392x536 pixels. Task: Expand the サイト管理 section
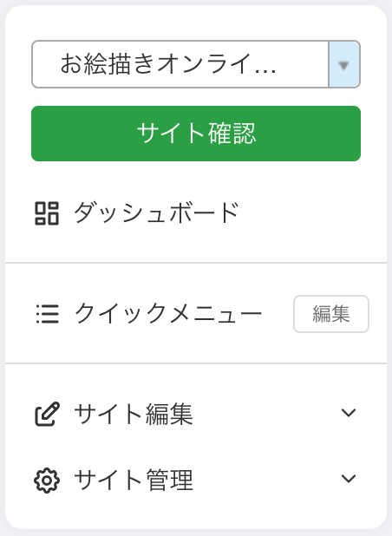(196, 480)
